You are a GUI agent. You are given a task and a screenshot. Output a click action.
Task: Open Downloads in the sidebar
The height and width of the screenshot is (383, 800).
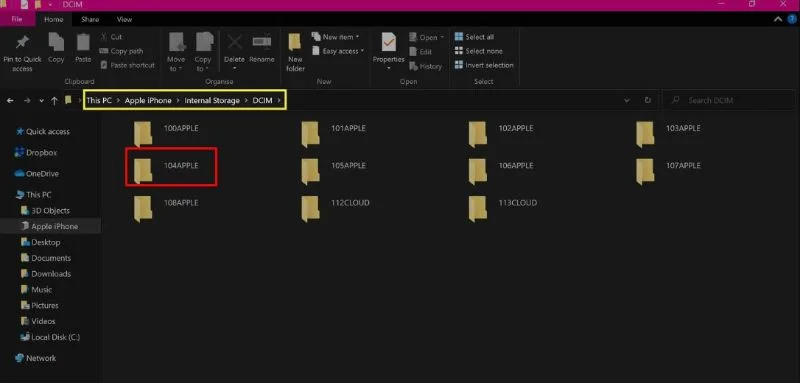[x=45, y=274]
